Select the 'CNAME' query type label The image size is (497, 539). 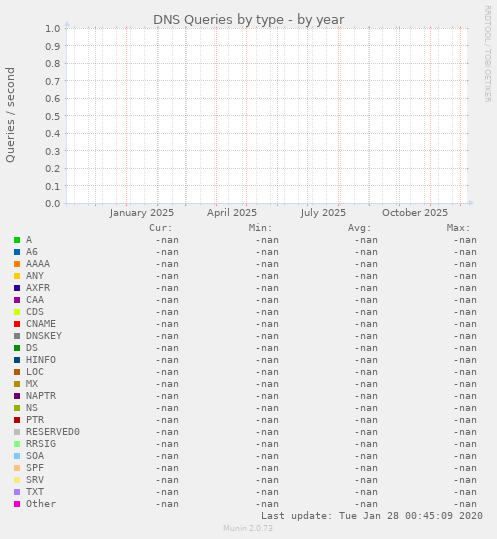click(41, 324)
